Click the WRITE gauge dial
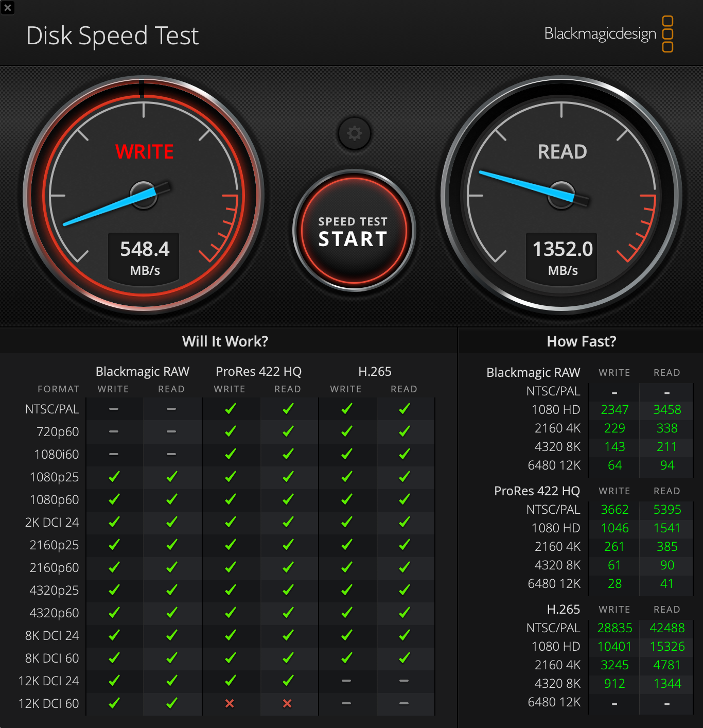 144,195
